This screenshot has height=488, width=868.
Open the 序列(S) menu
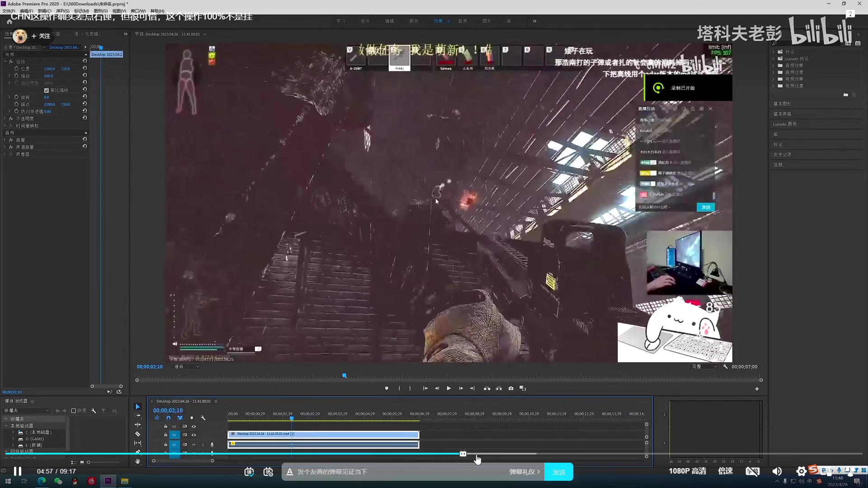pos(63,11)
